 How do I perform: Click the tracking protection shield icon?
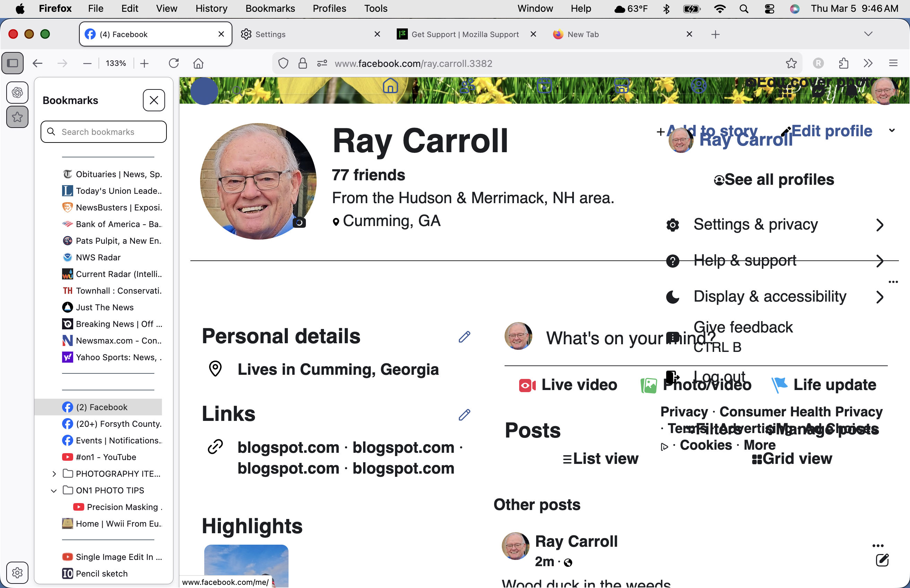click(x=283, y=63)
